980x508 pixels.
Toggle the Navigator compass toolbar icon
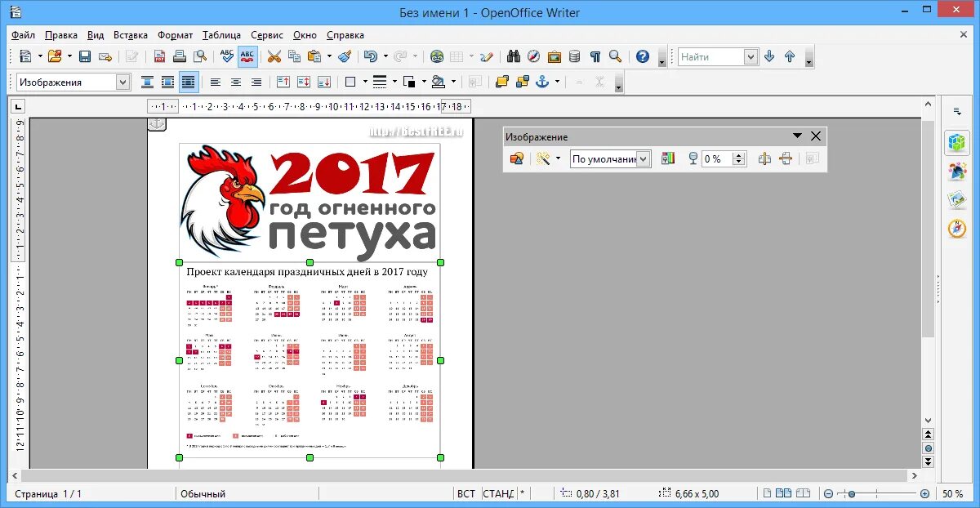pyautogui.click(x=533, y=56)
